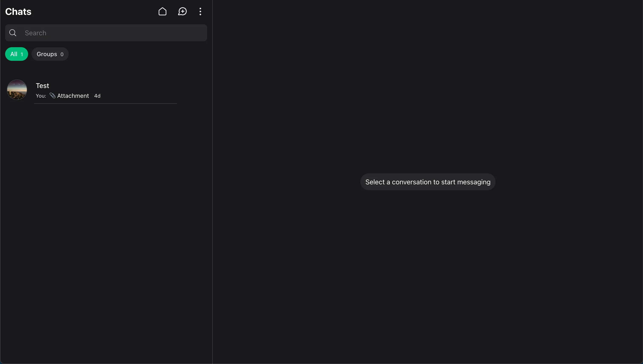Click the paperclip attachment icon
The width and height of the screenshot is (643, 364).
[x=53, y=95]
